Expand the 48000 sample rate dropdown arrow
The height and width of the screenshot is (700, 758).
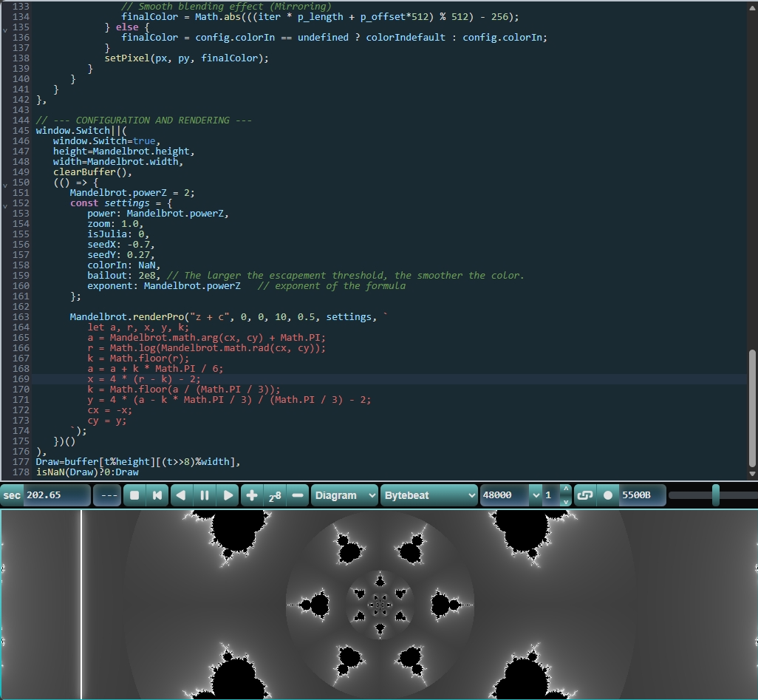536,495
